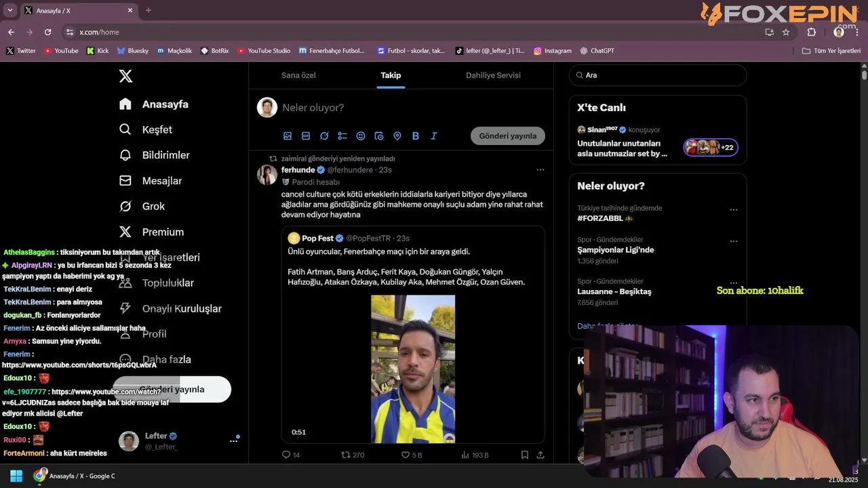
Task: Open Kick bookmark
Action: click(x=98, y=51)
